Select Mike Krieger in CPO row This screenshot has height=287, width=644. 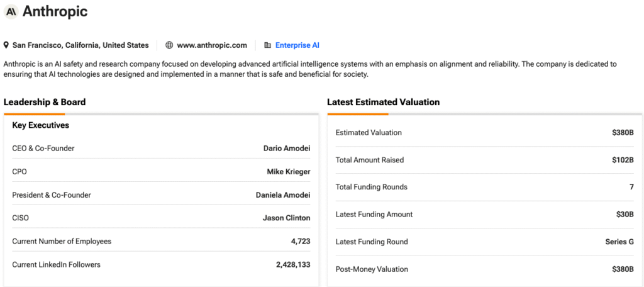point(288,172)
